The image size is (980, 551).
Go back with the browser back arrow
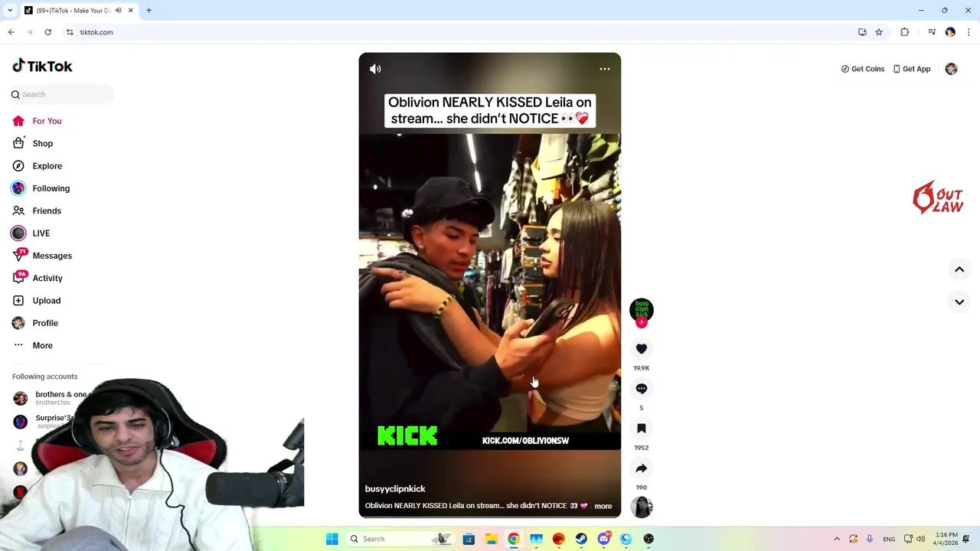11,32
